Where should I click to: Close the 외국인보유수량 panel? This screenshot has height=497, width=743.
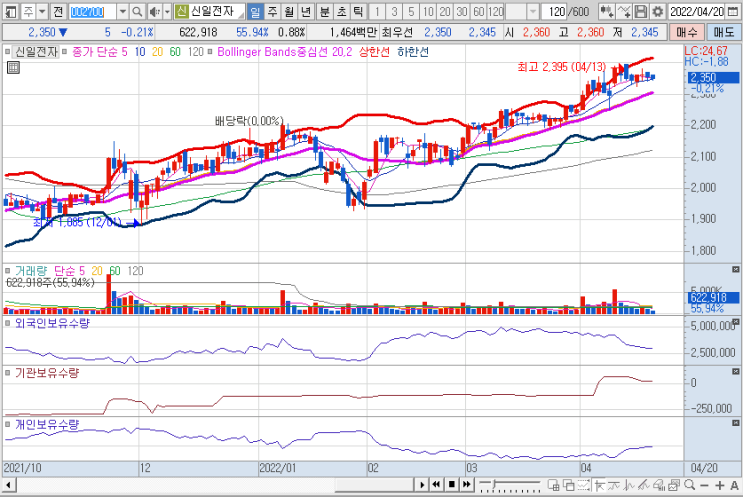pos(735,321)
